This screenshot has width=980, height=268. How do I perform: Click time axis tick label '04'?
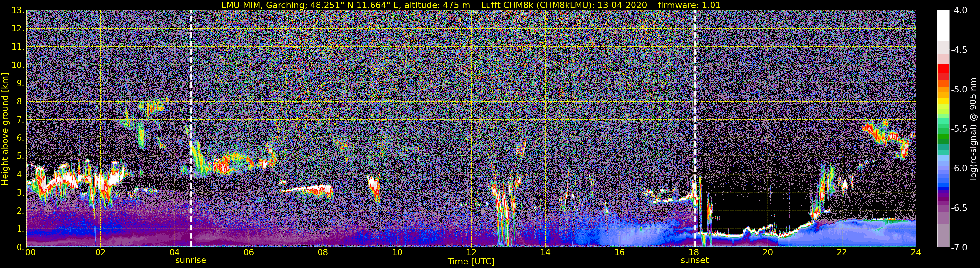(x=175, y=252)
